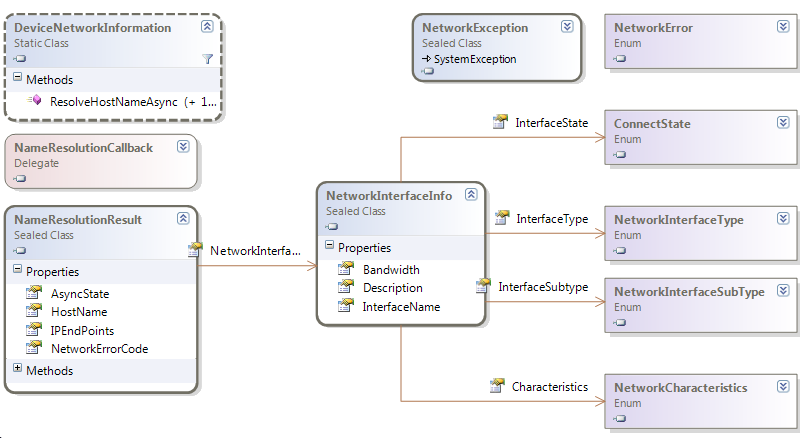
Task: Select the AsyncState property name
Action: [x=80, y=294]
